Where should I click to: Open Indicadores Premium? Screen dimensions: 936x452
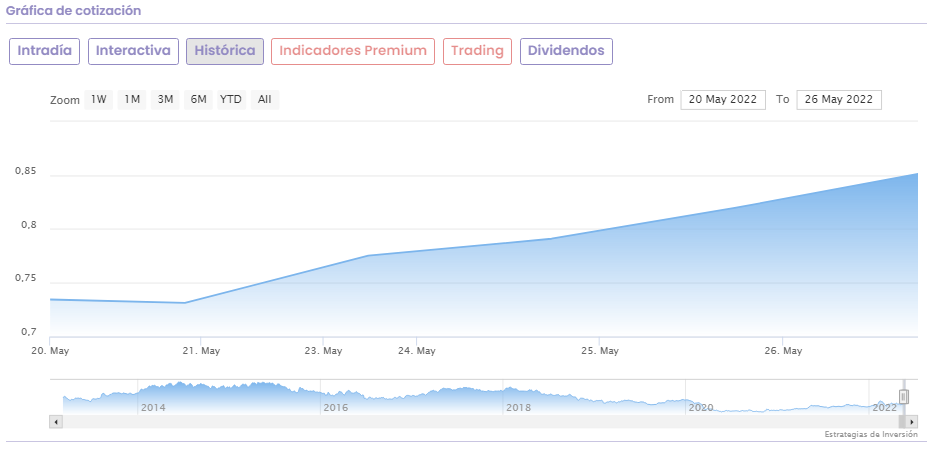pos(353,51)
